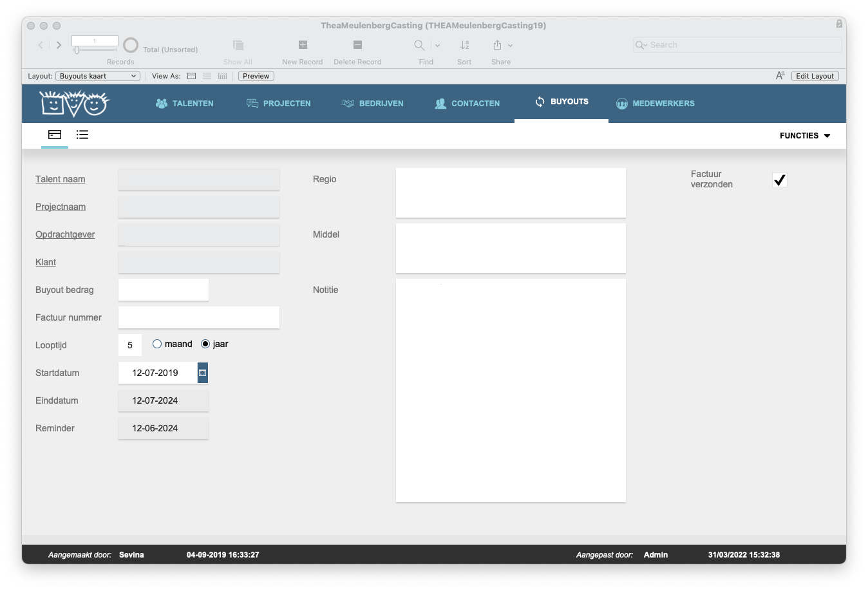Switch to Table view icon
This screenshot has width=868, height=591.
tap(222, 76)
